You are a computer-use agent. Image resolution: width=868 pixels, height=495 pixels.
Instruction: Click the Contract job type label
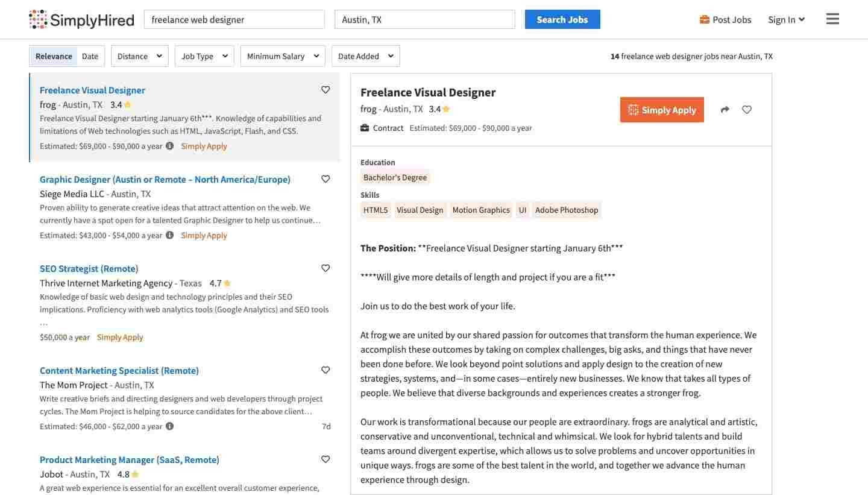[388, 128]
